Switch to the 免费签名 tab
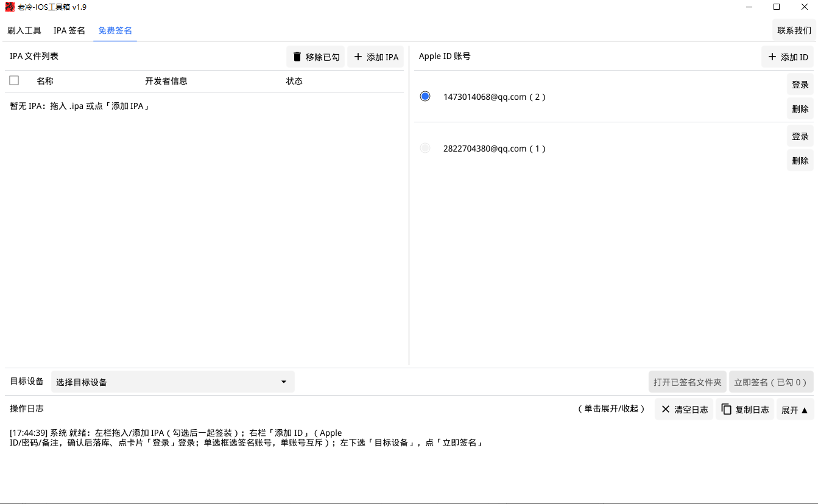 (x=115, y=30)
